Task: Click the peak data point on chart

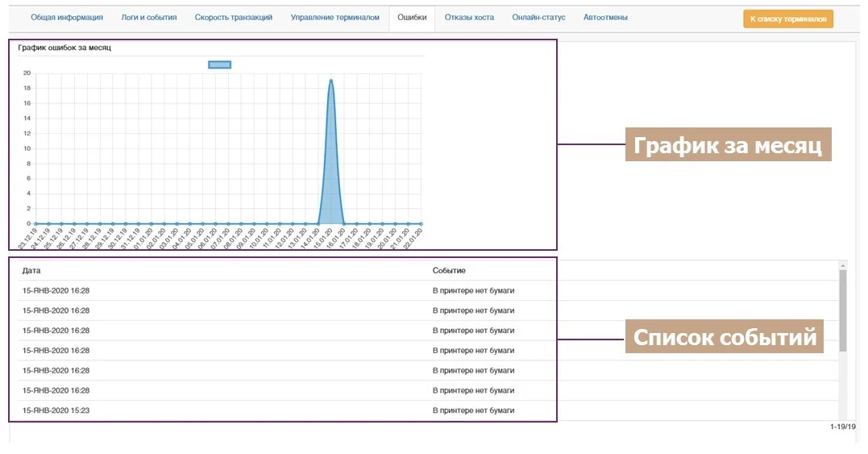Action: [x=331, y=80]
